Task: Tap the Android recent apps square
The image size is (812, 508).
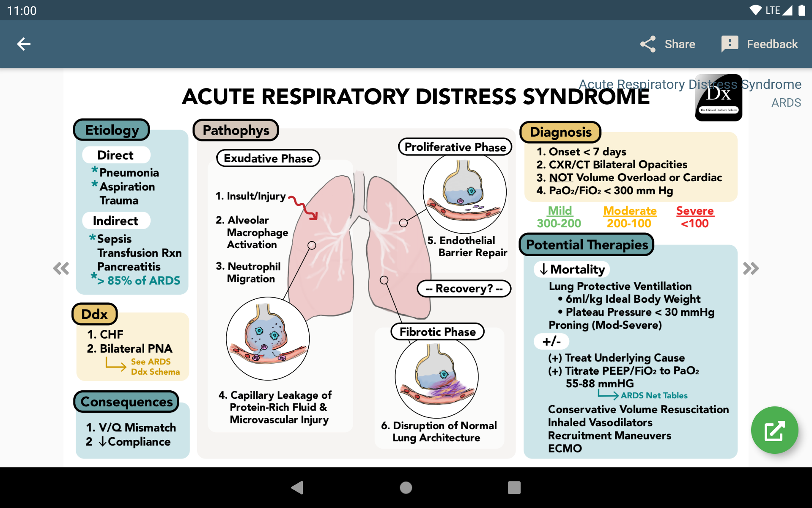Action: point(514,488)
